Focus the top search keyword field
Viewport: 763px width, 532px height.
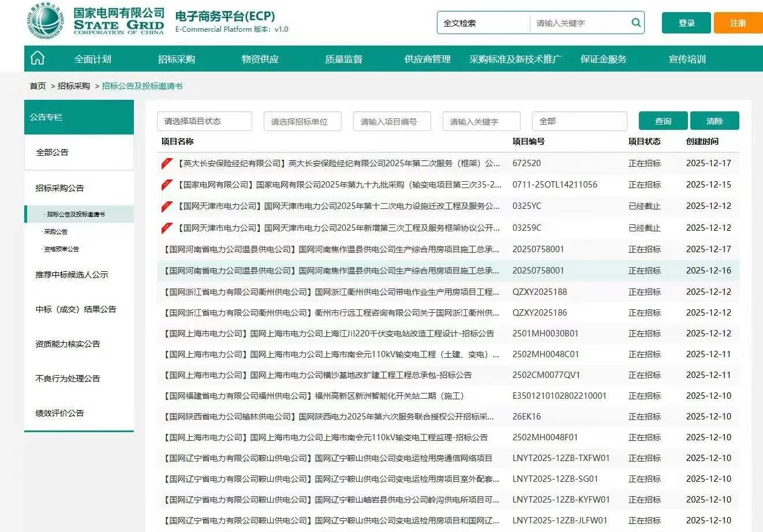[x=580, y=23]
